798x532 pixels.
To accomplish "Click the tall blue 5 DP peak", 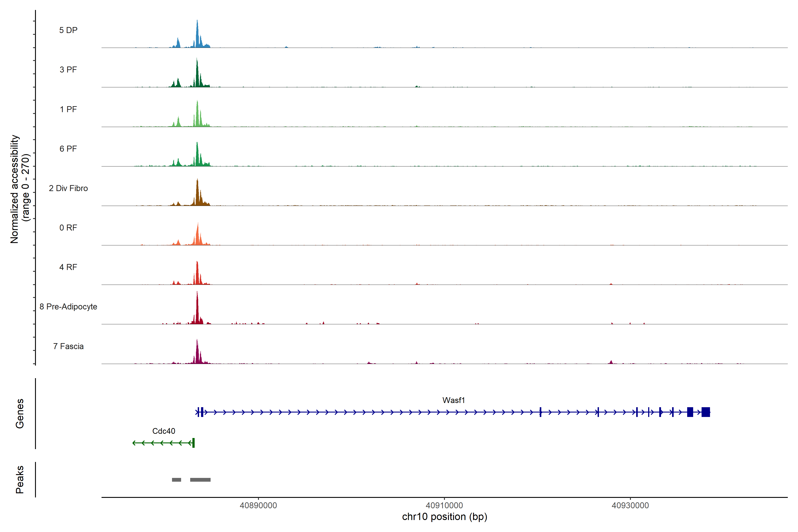I will pos(197,36).
